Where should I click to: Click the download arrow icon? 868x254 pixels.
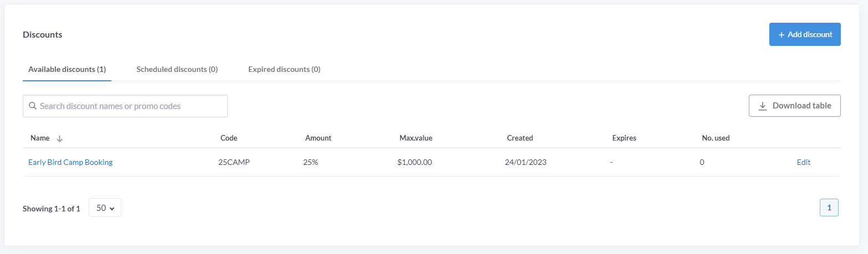coord(763,106)
